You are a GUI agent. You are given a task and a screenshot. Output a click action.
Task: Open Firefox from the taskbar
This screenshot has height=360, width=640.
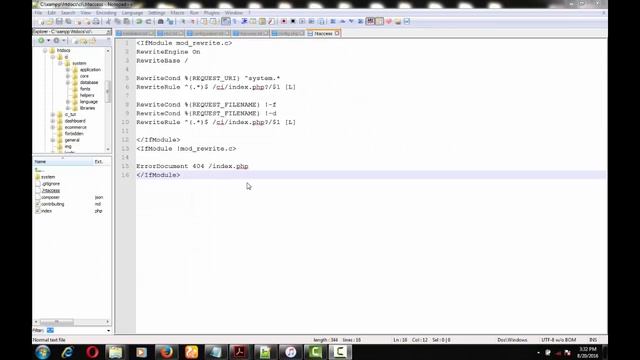click(166, 352)
